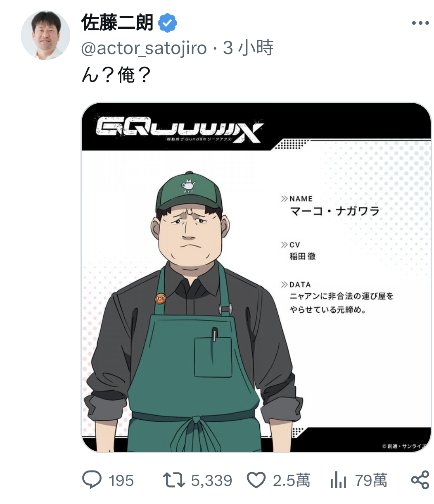Click the 2.5萬 like count
Viewport: 434px width, 504px height.
(x=292, y=480)
